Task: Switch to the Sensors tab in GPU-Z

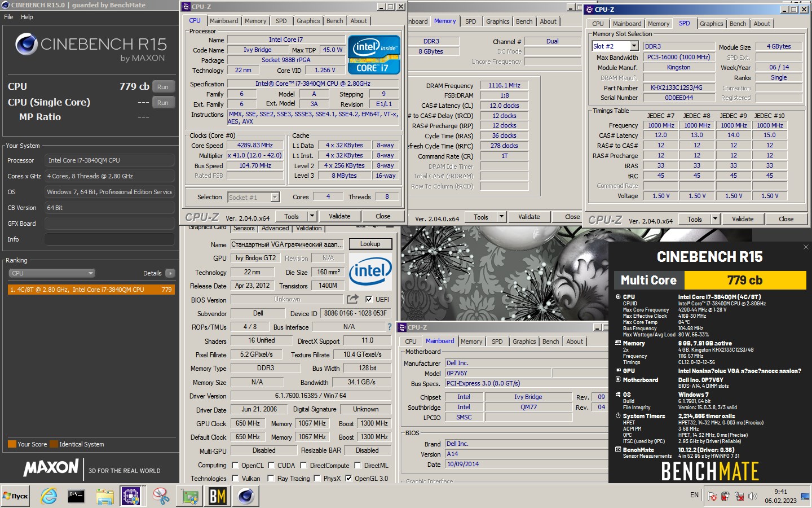Action: 244,228
